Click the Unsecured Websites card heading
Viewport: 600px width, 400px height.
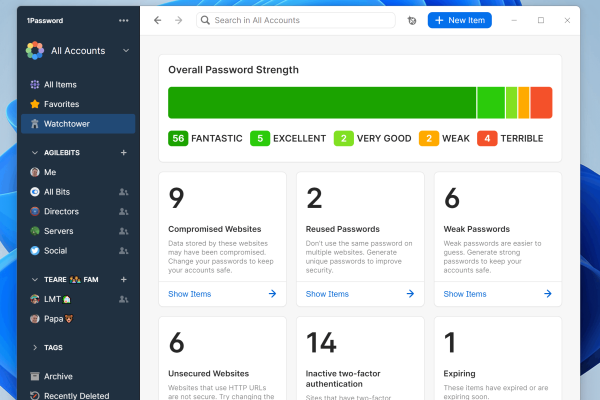pyautogui.click(x=209, y=374)
